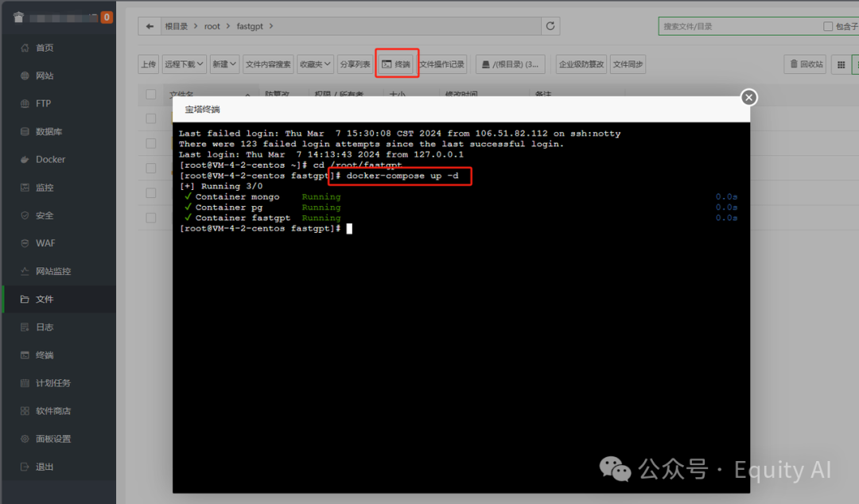Open the 终端 toolbar button

coord(396,64)
